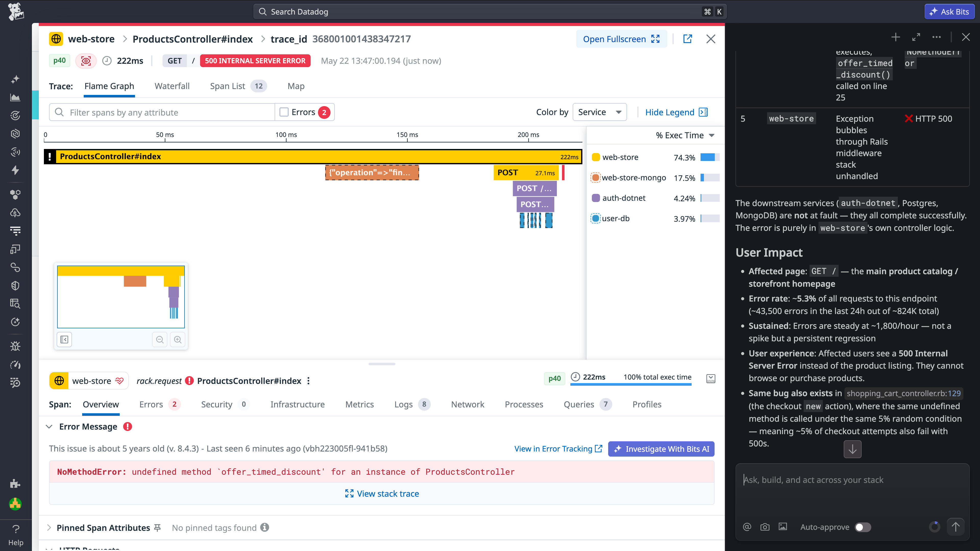Click Open Fullscreen button
This screenshot has height=551, width=980.
click(x=622, y=39)
